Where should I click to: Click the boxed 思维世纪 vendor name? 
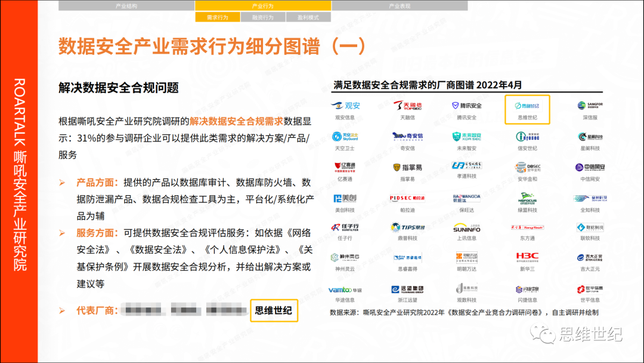point(274,310)
